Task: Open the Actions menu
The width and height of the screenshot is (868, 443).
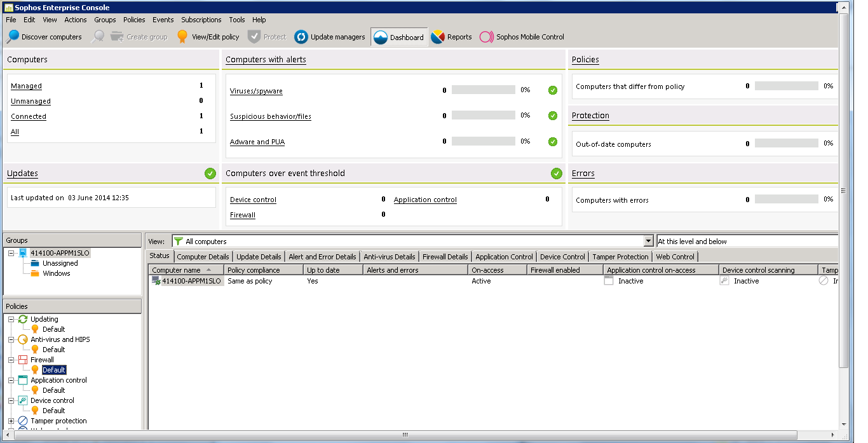Action: (x=76, y=20)
